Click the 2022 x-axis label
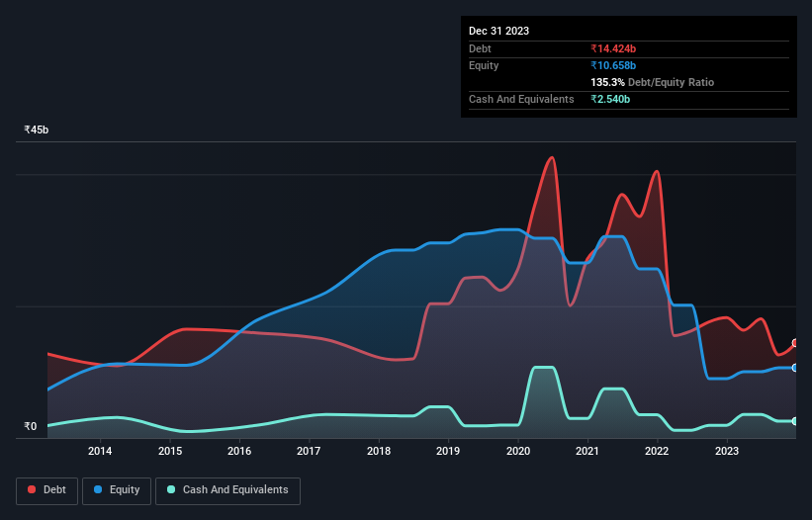Viewport: 812px width, 520px height. (657, 451)
